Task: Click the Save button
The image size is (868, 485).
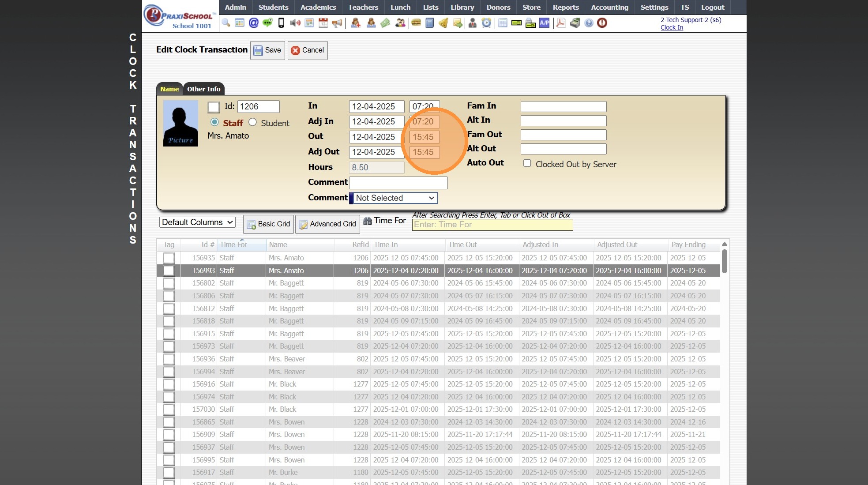Action: point(267,50)
